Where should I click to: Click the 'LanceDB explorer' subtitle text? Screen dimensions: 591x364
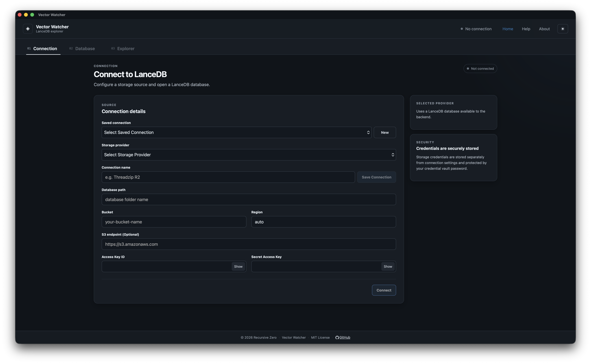coord(49,32)
